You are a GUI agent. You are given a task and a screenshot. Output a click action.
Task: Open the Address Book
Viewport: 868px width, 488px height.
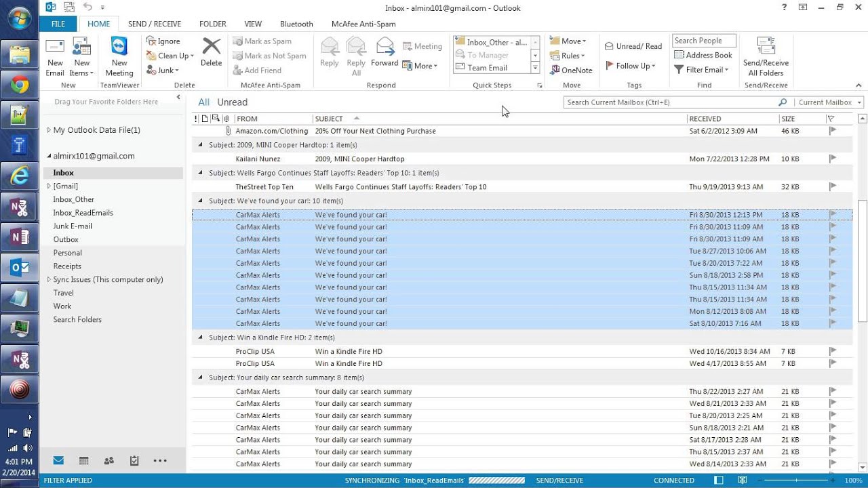(x=703, y=55)
